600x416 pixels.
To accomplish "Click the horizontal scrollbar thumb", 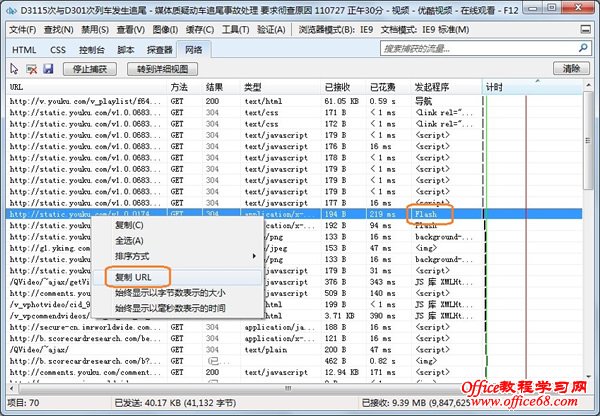I will [x=288, y=388].
